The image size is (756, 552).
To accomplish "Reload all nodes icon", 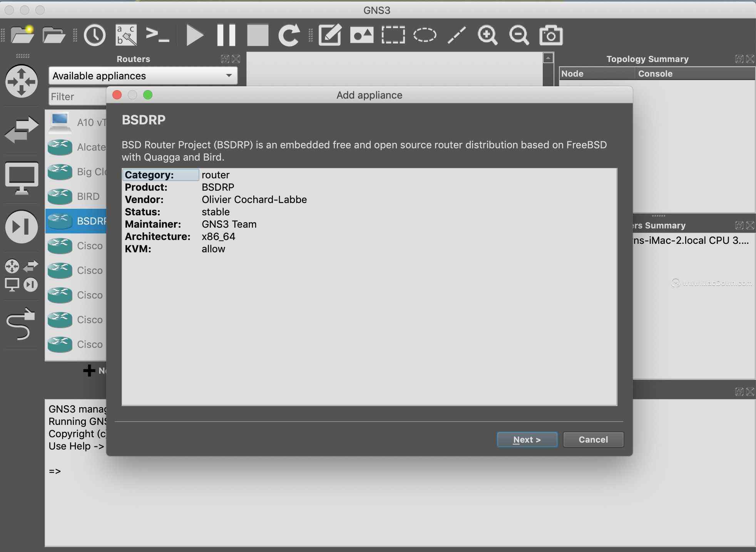I will click(x=289, y=35).
